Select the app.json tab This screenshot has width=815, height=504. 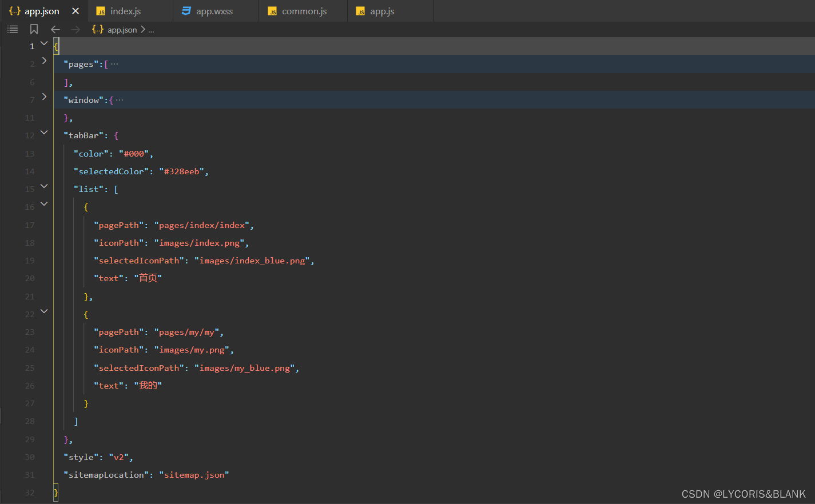point(42,11)
